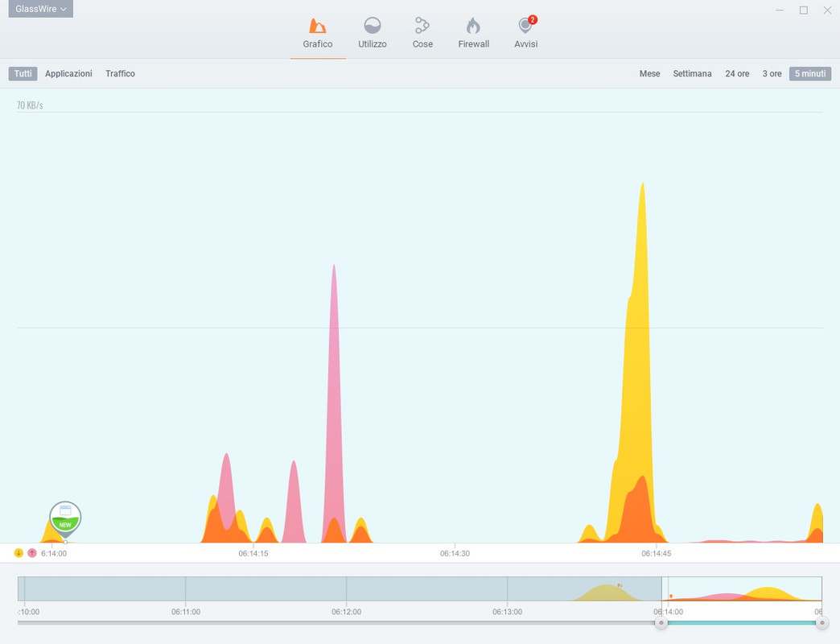Click the 06:14:15 time label
This screenshot has height=644, width=840.
pyautogui.click(x=253, y=554)
